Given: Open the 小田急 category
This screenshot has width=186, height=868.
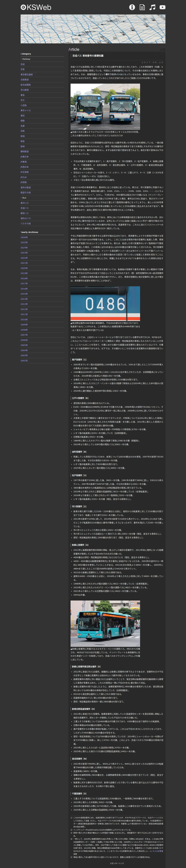Looking at the screenshot, I should pos(24,105).
